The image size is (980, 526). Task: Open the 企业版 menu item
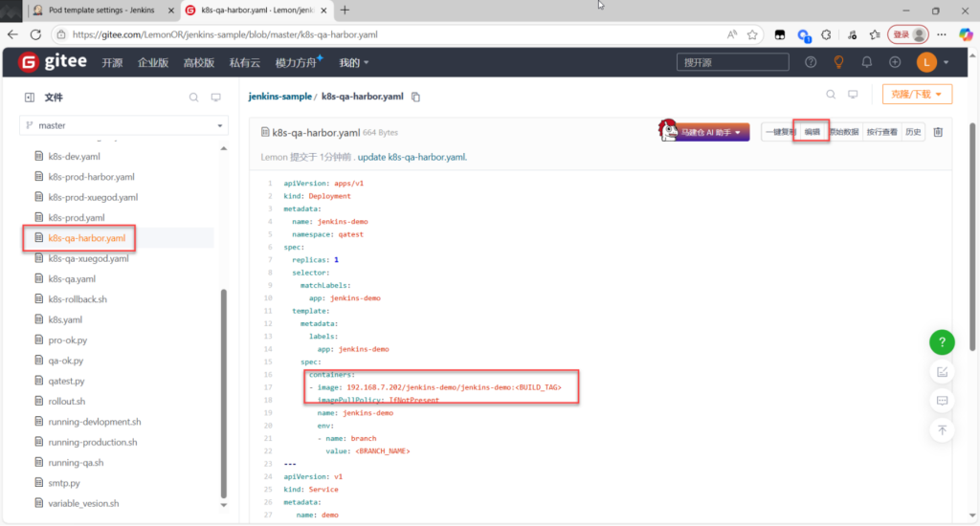153,62
